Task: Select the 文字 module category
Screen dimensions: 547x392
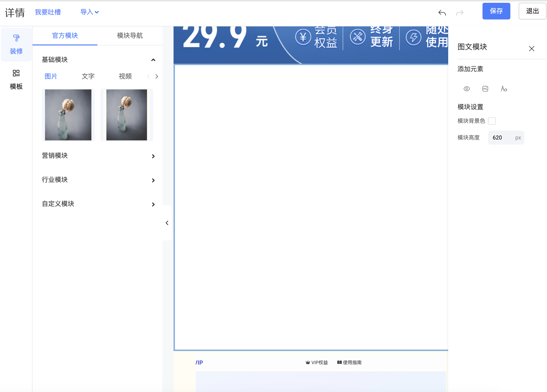Action: [x=88, y=76]
